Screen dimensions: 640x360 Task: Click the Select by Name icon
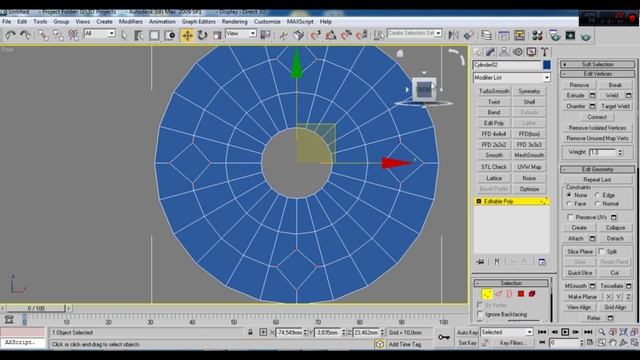pos(139,36)
